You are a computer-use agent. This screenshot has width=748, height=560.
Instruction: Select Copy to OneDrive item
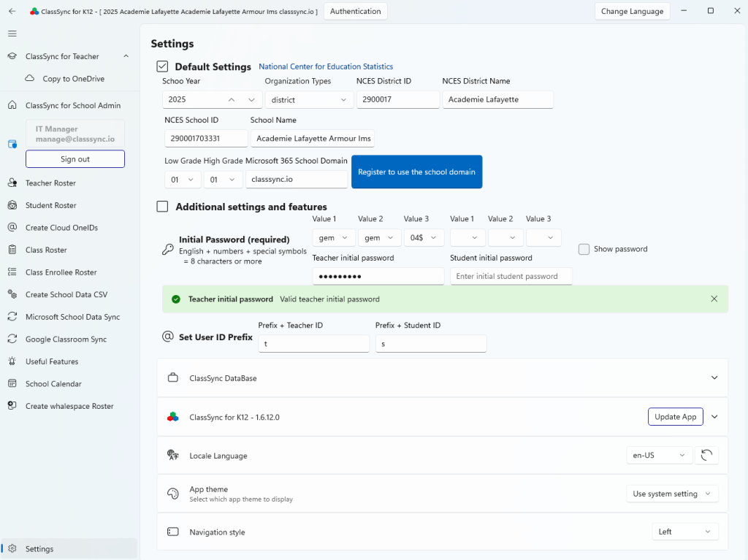pos(69,78)
